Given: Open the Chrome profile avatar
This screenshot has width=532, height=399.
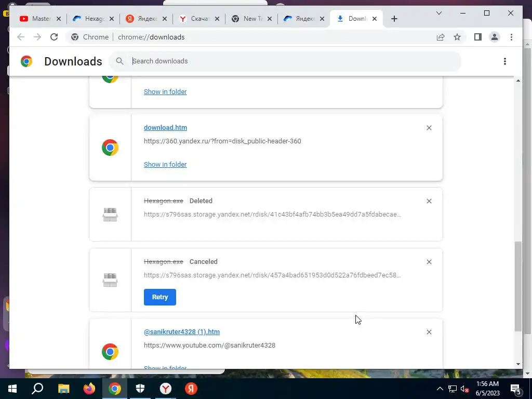Looking at the screenshot, I should point(495,37).
